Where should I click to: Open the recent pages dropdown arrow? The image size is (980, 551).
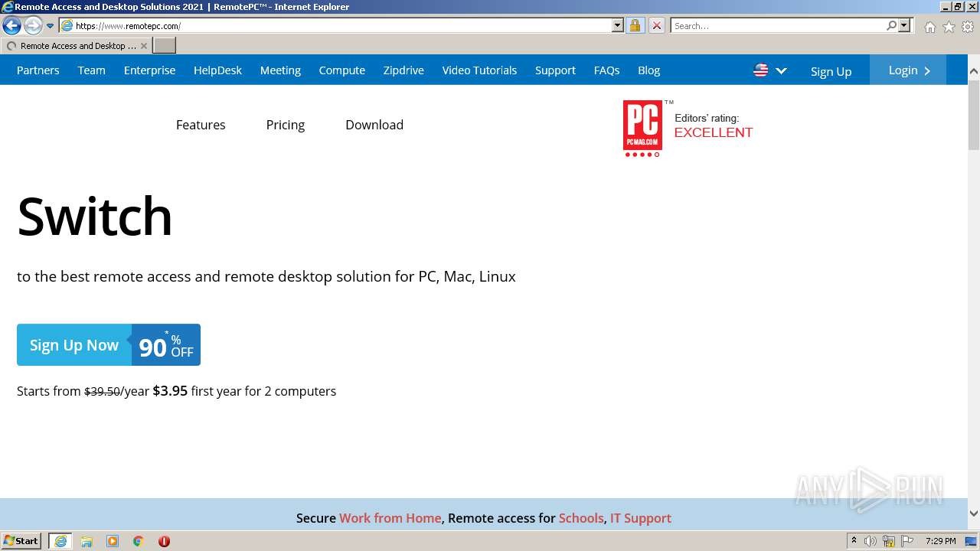(x=50, y=26)
